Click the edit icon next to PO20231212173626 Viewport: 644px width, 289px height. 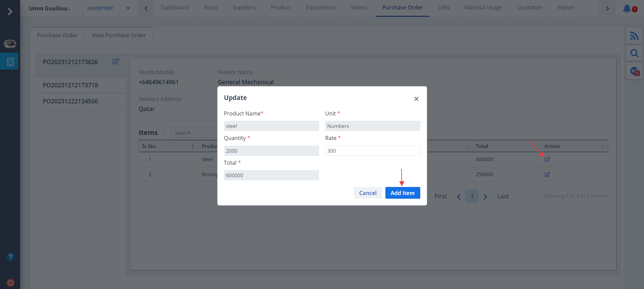click(x=116, y=61)
